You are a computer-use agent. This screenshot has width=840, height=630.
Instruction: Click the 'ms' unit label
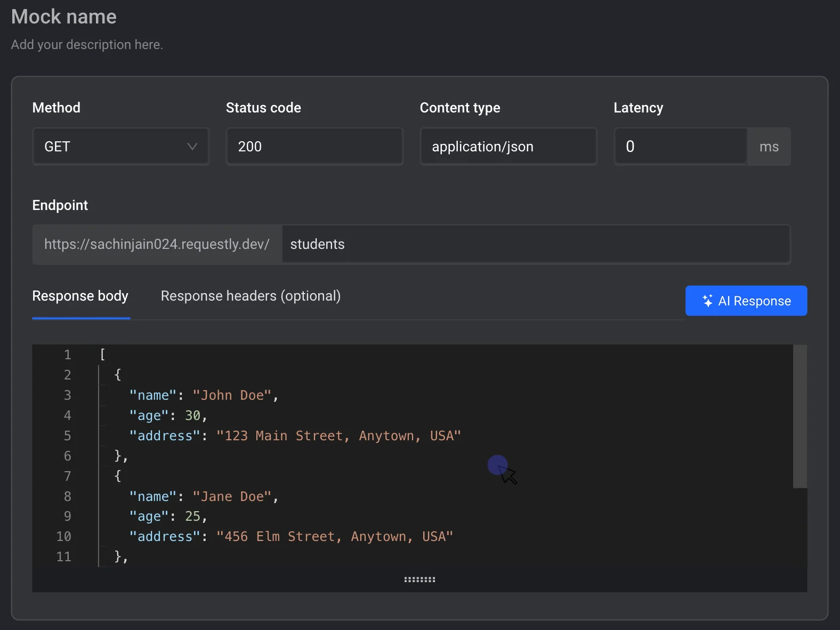coord(769,147)
